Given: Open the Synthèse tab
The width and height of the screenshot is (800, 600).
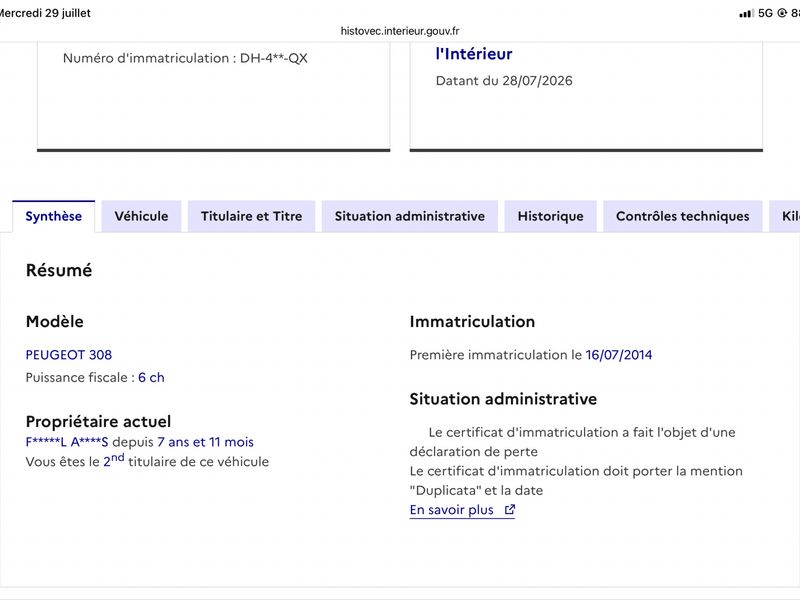Looking at the screenshot, I should (54, 216).
